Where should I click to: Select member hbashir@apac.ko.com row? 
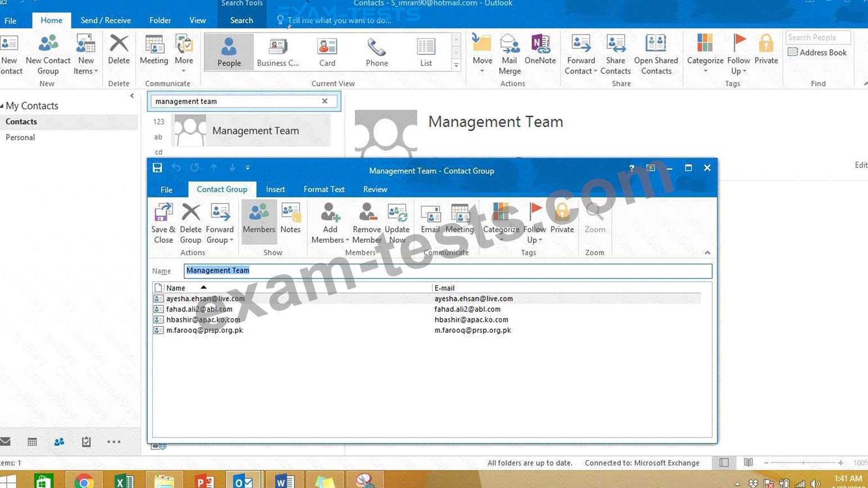click(x=427, y=319)
